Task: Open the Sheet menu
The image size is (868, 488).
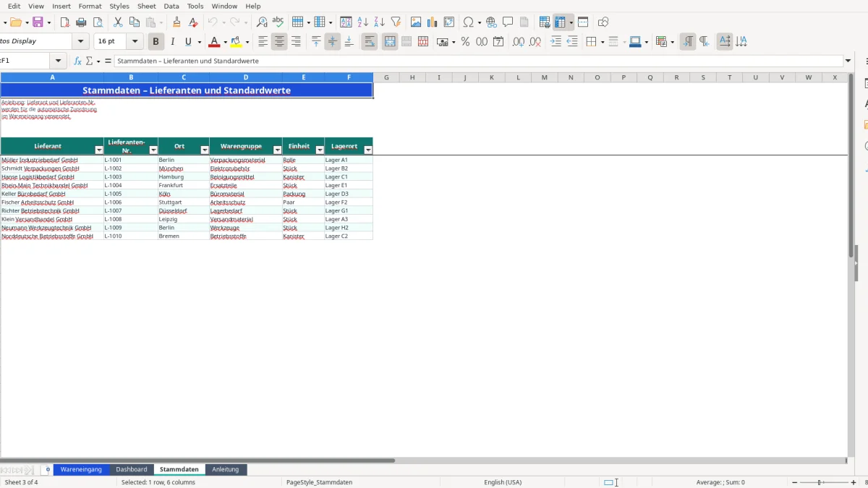Action: 147,6
